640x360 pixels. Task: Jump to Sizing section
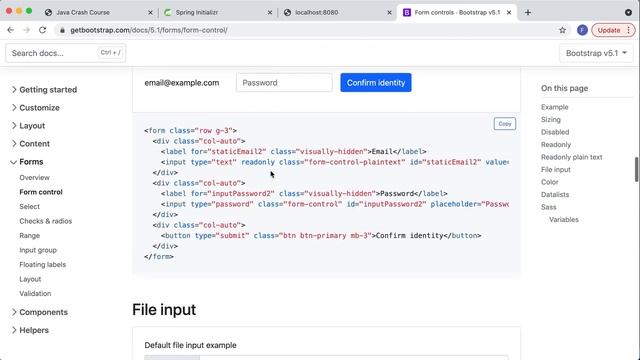point(551,120)
